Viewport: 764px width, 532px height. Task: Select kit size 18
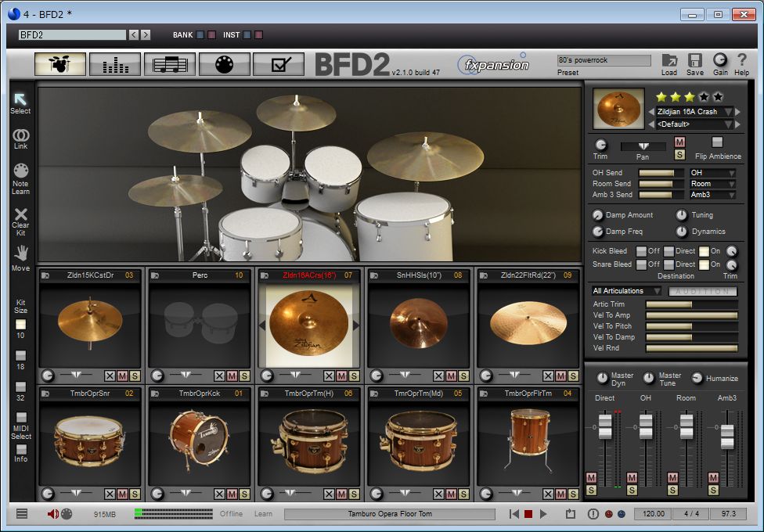point(20,356)
